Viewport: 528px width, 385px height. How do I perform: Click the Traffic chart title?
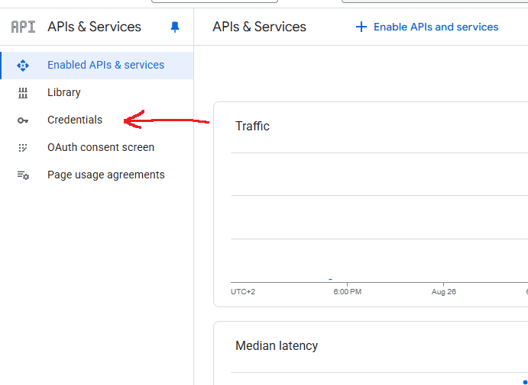pyautogui.click(x=252, y=126)
